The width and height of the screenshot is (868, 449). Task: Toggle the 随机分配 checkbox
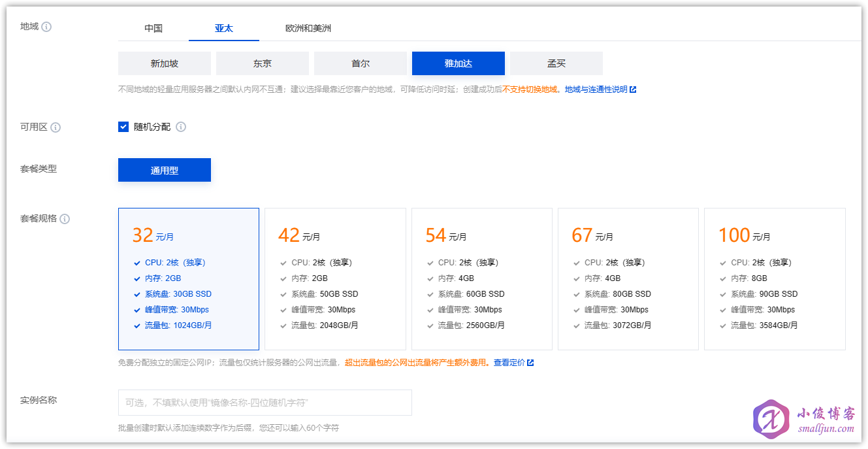coord(123,127)
